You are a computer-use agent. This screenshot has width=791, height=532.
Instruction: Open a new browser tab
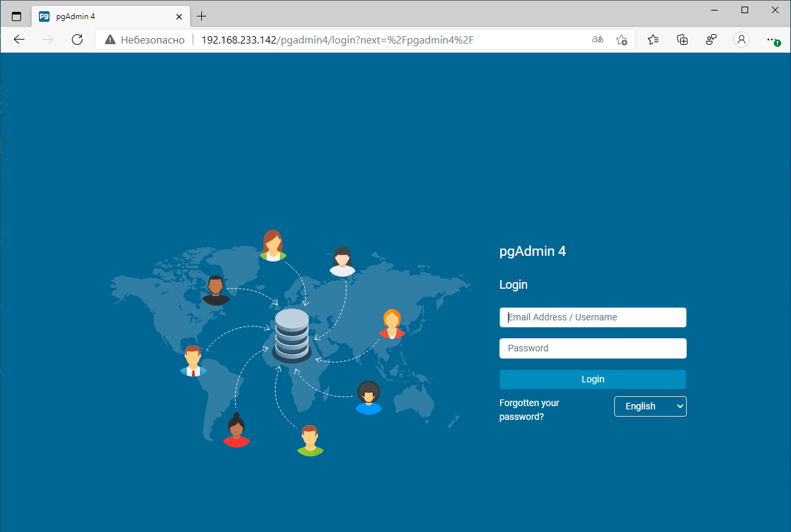[202, 16]
